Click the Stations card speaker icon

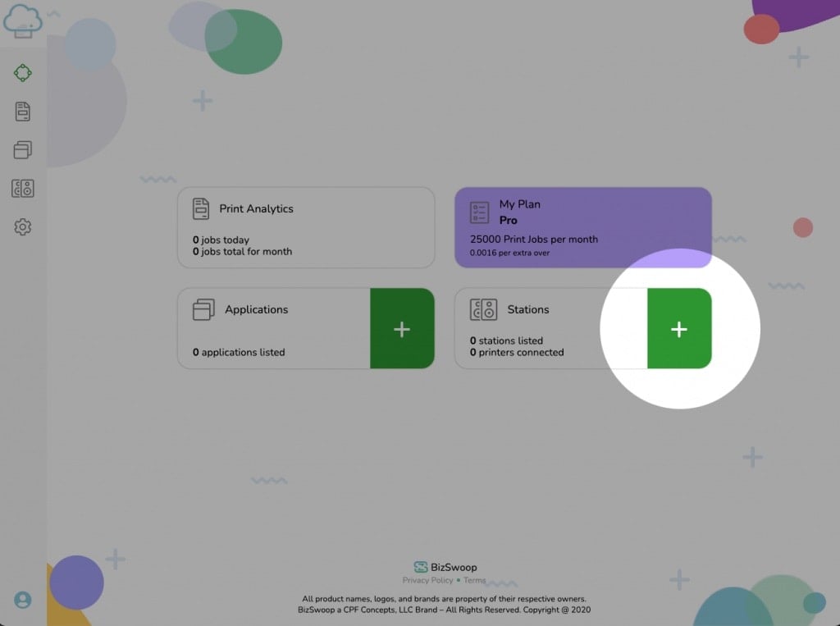pyautogui.click(x=484, y=310)
